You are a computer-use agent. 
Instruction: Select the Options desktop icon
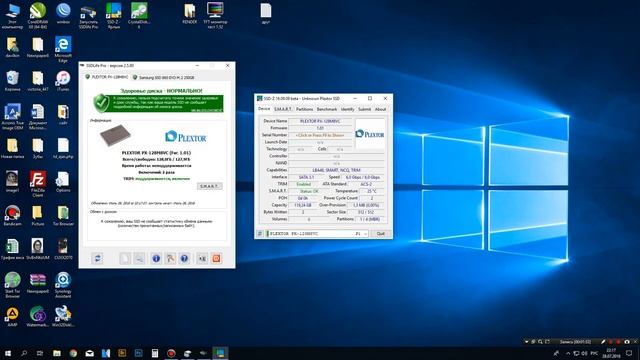(x=63, y=182)
